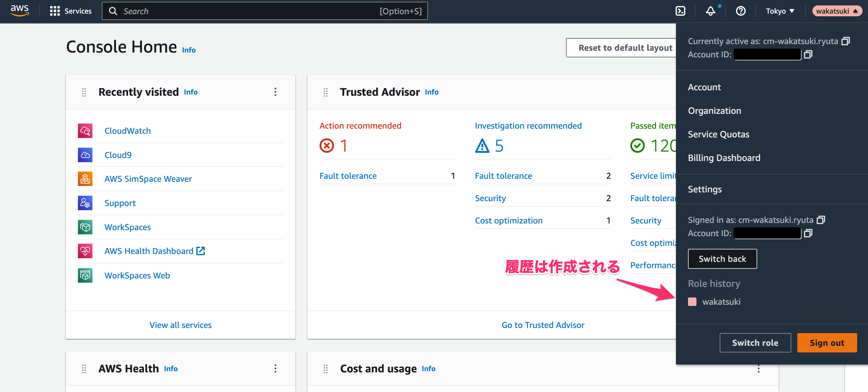
Task: Open the notifications bell icon
Action: tap(710, 11)
